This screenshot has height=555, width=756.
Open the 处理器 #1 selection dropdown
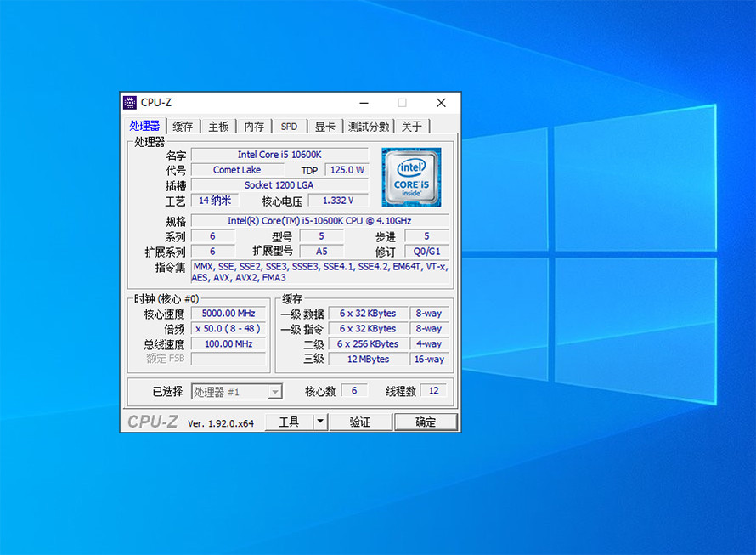tap(237, 392)
